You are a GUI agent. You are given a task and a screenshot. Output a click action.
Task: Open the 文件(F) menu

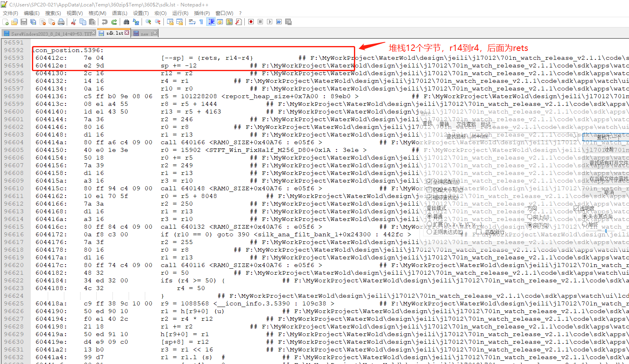pos(11,13)
